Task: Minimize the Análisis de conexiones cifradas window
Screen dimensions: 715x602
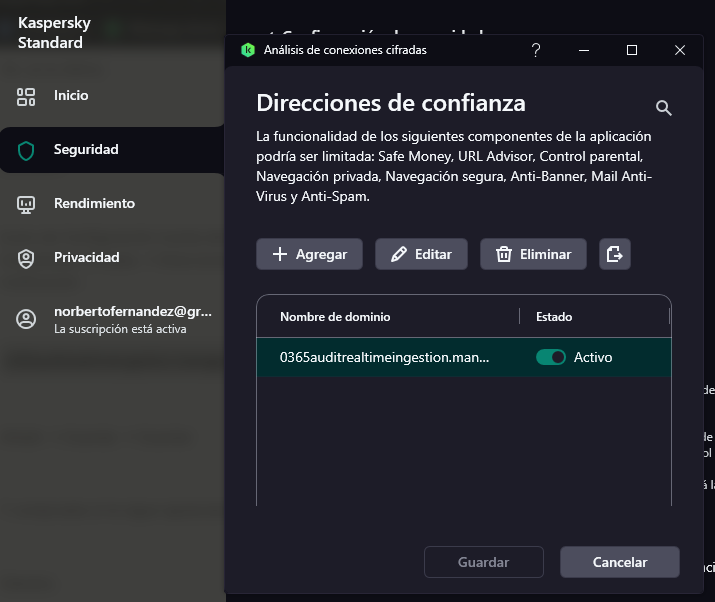Action: click(584, 50)
